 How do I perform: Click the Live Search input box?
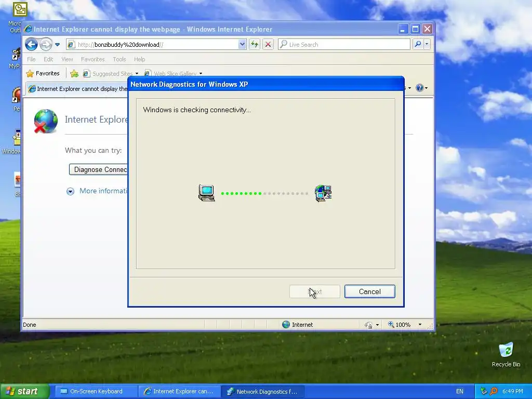pyautogui.click(x=344, y=45)
